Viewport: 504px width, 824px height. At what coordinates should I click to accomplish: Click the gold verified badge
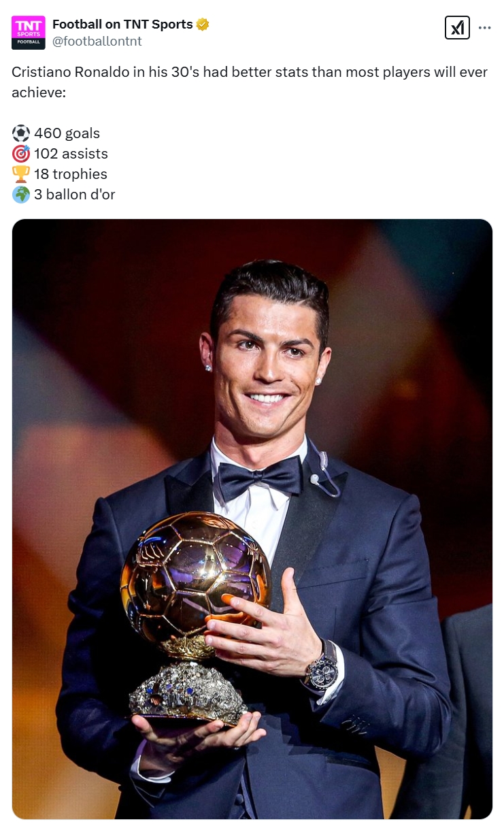(x=203, y=24)
